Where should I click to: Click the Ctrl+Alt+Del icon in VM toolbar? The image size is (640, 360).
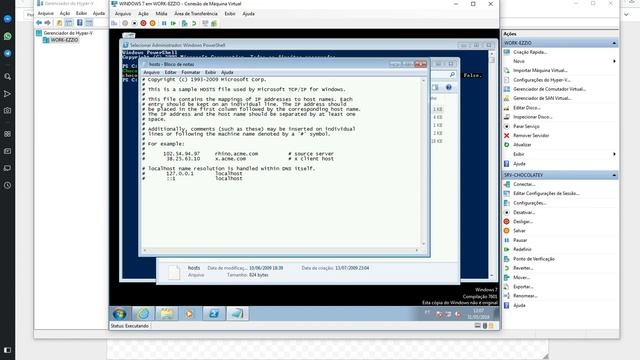(114, 23)
